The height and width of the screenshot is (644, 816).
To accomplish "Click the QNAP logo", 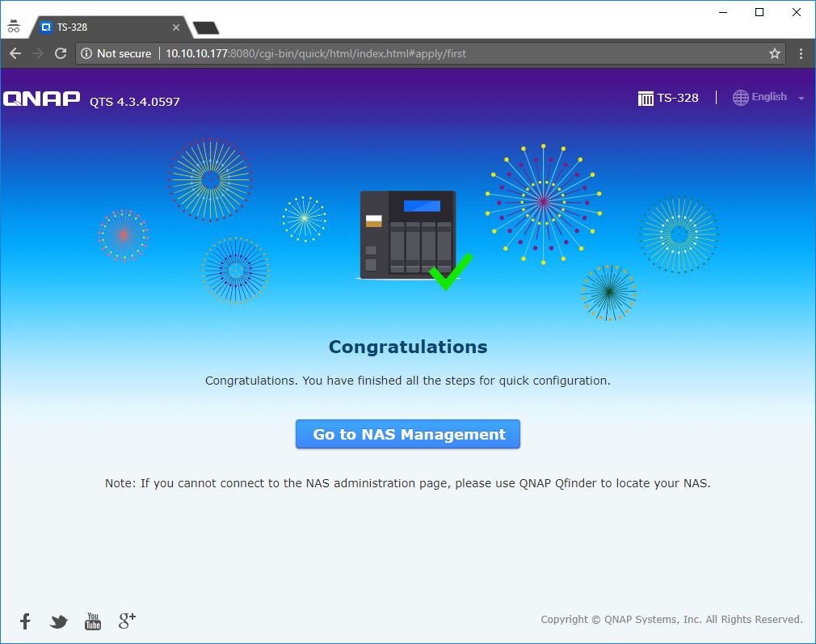I will (42, 99).
